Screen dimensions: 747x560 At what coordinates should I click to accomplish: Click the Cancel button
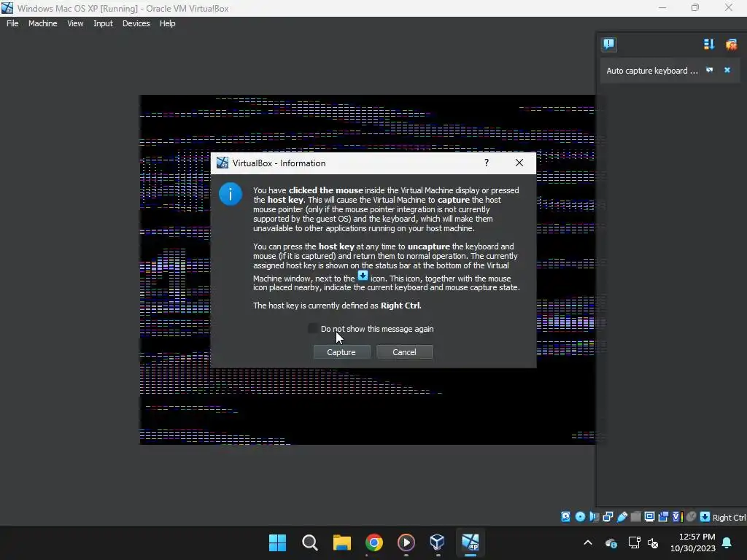404,352
